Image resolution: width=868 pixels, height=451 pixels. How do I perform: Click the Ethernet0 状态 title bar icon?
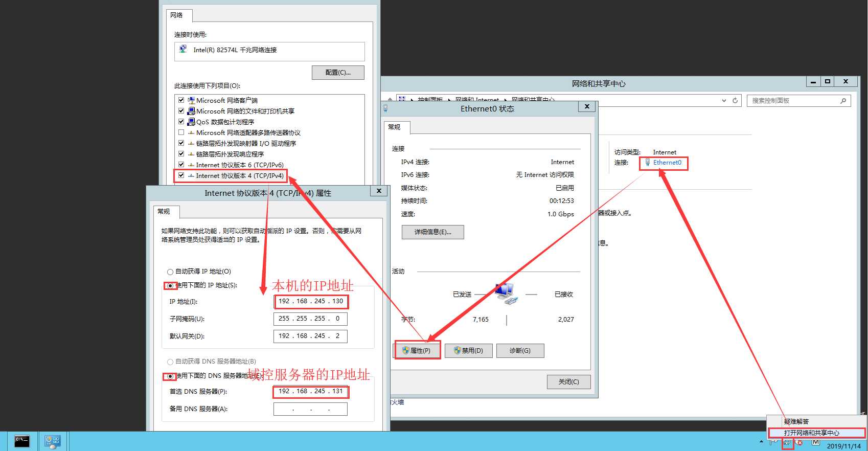click(385, 108)
